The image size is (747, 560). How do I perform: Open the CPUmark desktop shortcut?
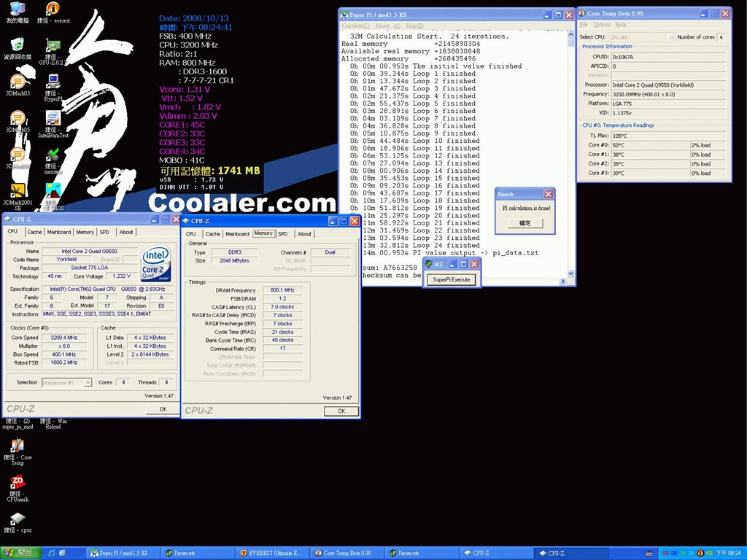18,489
